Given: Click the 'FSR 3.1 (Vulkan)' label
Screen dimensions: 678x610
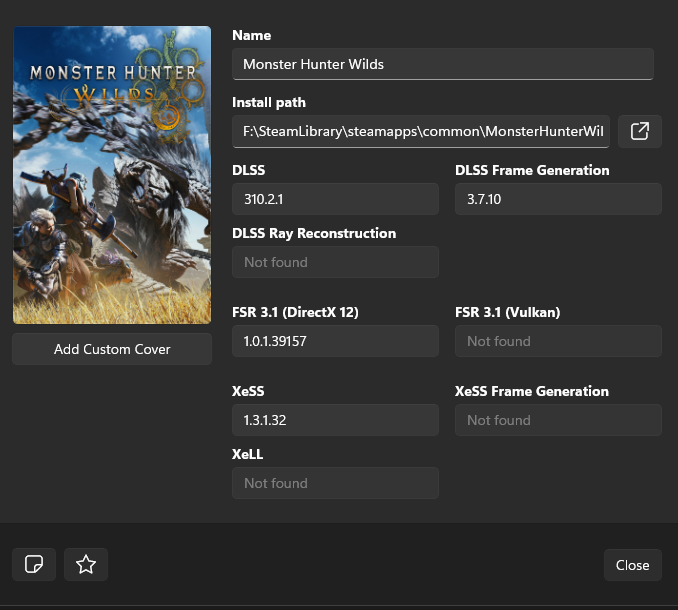Looking at the screenshot, I should pos(507,312).
